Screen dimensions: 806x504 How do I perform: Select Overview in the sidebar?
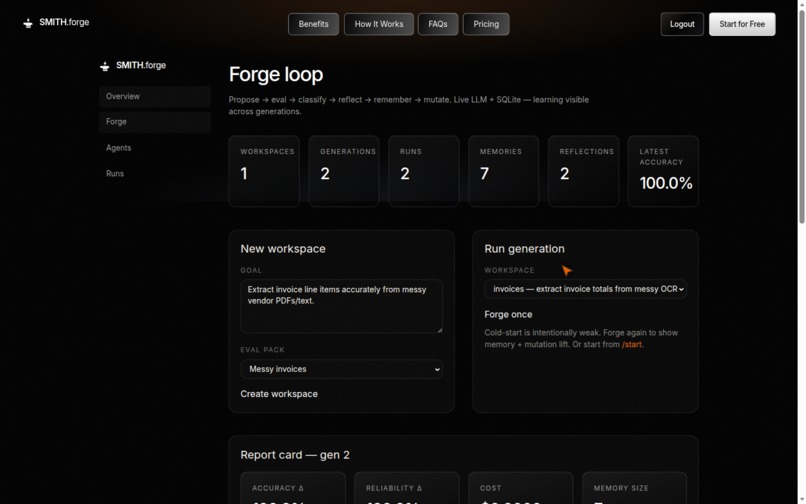point(155,97)
